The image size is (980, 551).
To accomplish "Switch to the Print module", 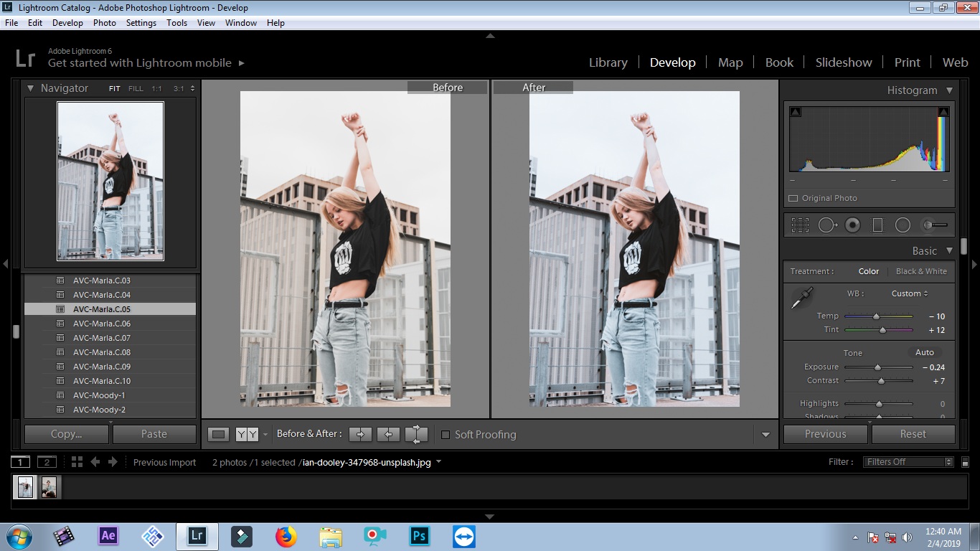I will (907, 62).
